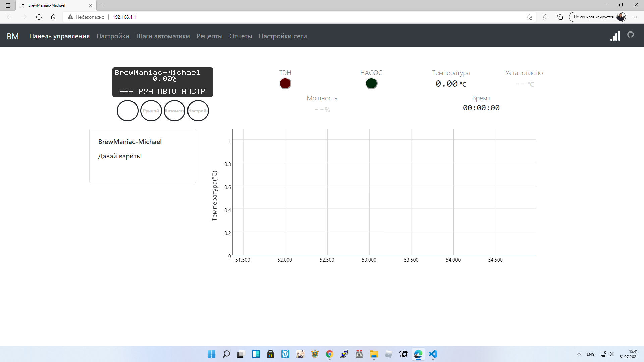Show hidden system tray icons
Image resolution: width=644 pixels, height=362 pixels.
tap(579, 354)
